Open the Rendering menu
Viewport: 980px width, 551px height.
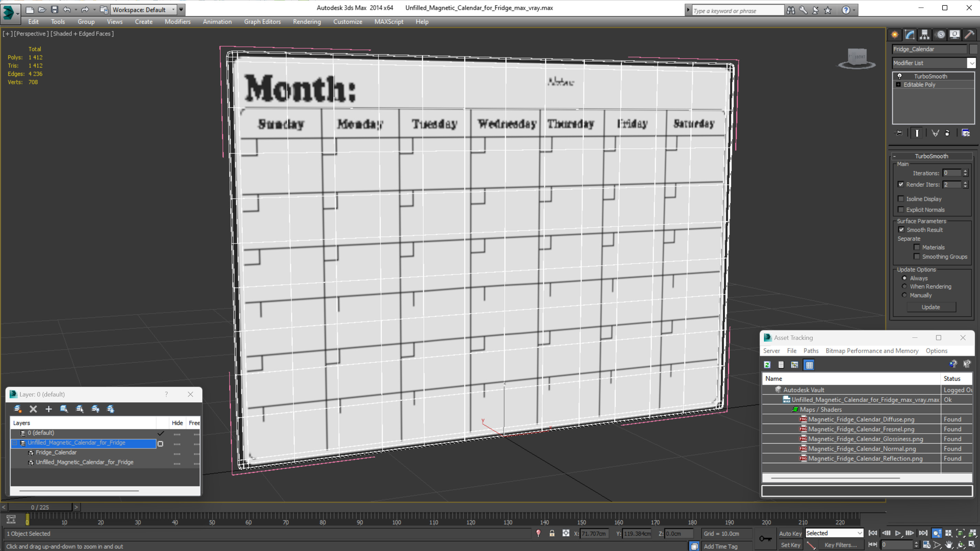tap(307, 22)
